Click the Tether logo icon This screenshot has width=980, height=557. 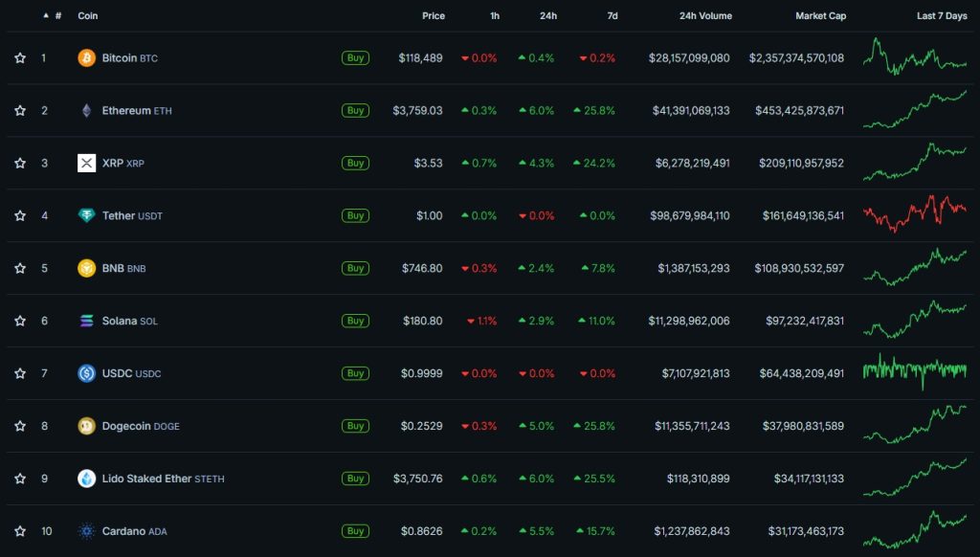coord(86,216)
